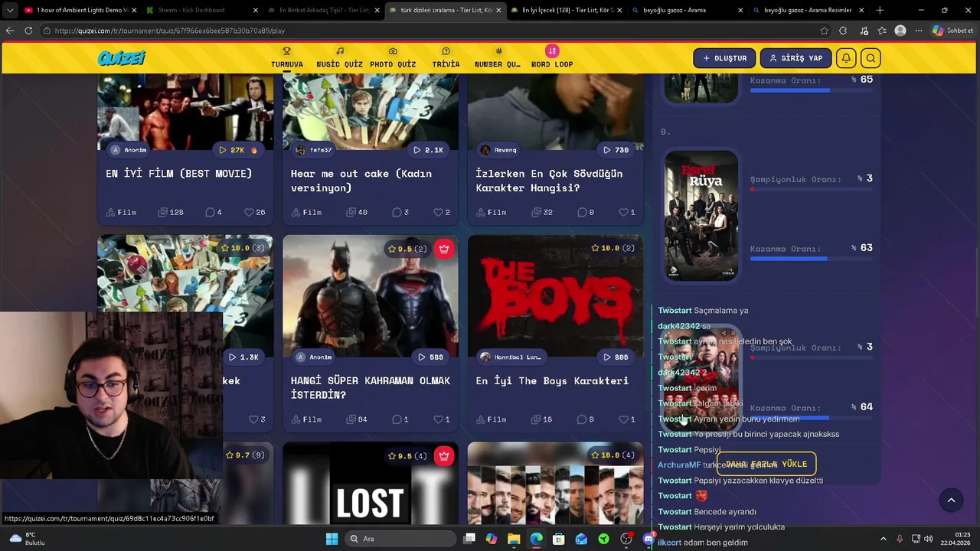The height and width of the screenshot is (551, 980).
Task: Open Microsoft Edge from taskbar
Action: pos(536,539)
